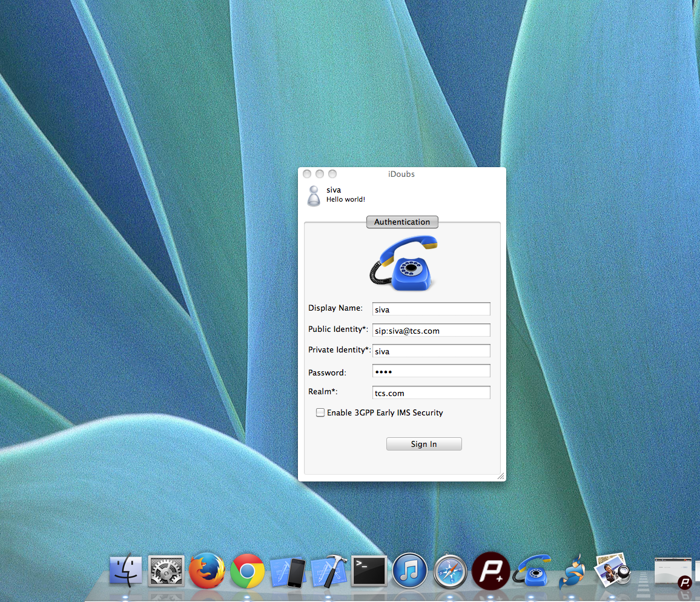Open Google Chrome from the Dock
The width and height of the screenshot is (700, 602).
click(247, 570)
